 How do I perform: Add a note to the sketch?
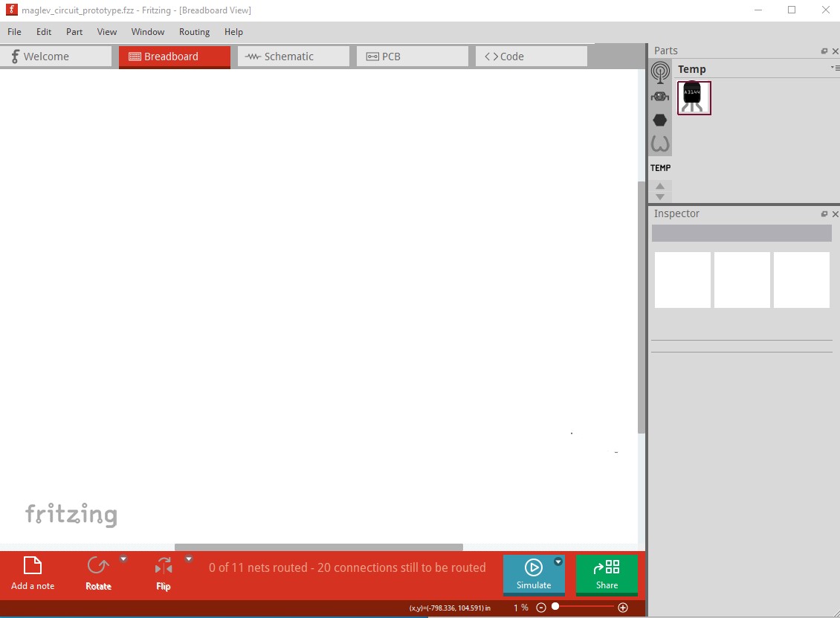click(33, 573)
